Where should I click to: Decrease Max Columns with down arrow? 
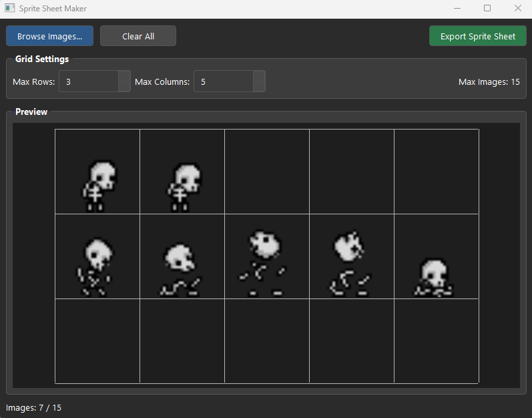pos(259,87)
